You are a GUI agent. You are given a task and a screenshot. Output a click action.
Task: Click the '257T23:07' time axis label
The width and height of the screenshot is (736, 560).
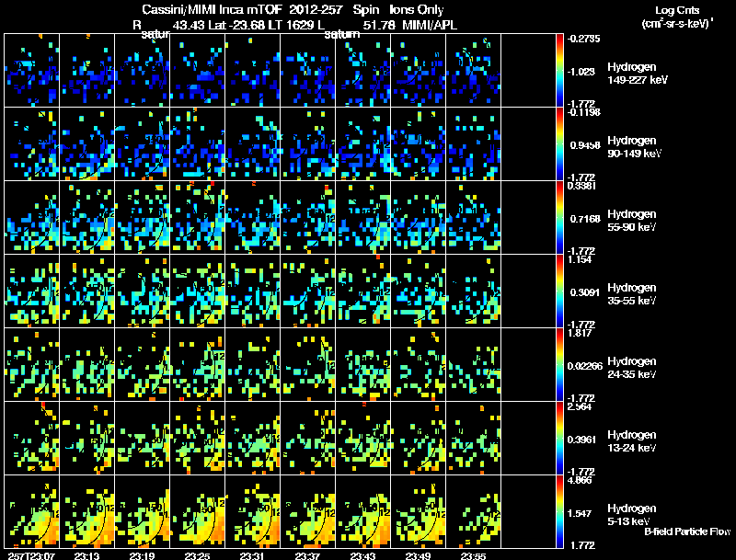point(31,555)
